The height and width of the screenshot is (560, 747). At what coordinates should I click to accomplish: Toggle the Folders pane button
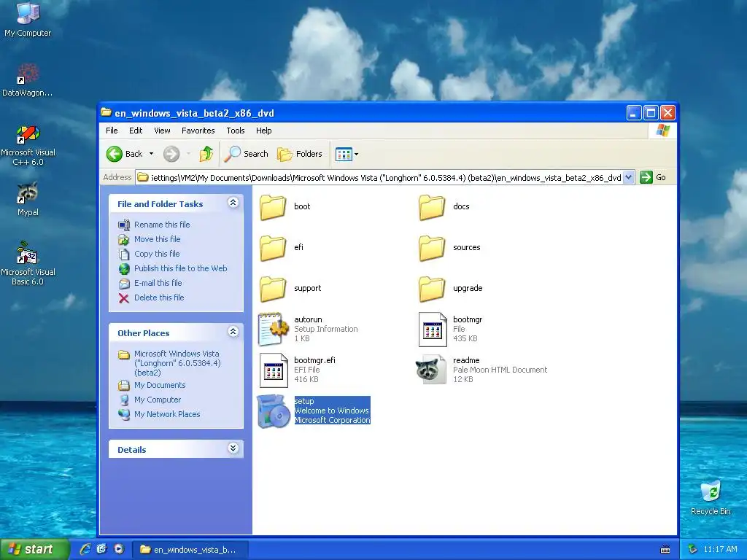coord(300,154)
